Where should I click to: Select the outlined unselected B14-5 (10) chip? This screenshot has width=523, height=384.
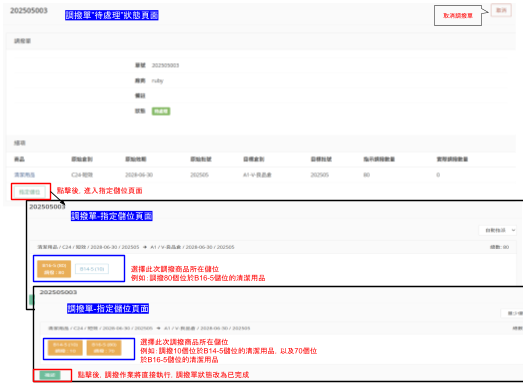point(92,269)
